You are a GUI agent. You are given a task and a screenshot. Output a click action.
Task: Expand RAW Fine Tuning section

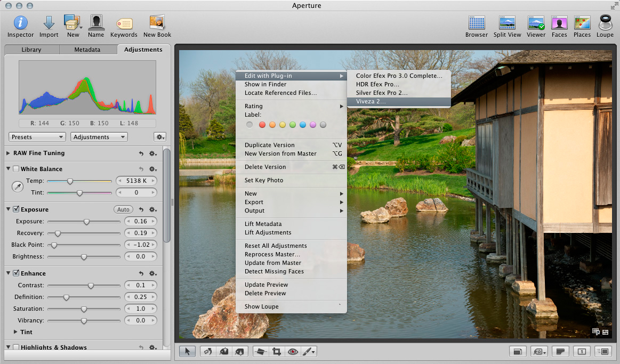click(x=8, y=153)
